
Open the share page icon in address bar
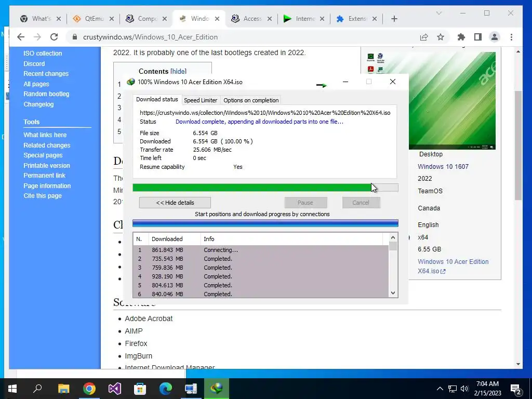[424, 37]
